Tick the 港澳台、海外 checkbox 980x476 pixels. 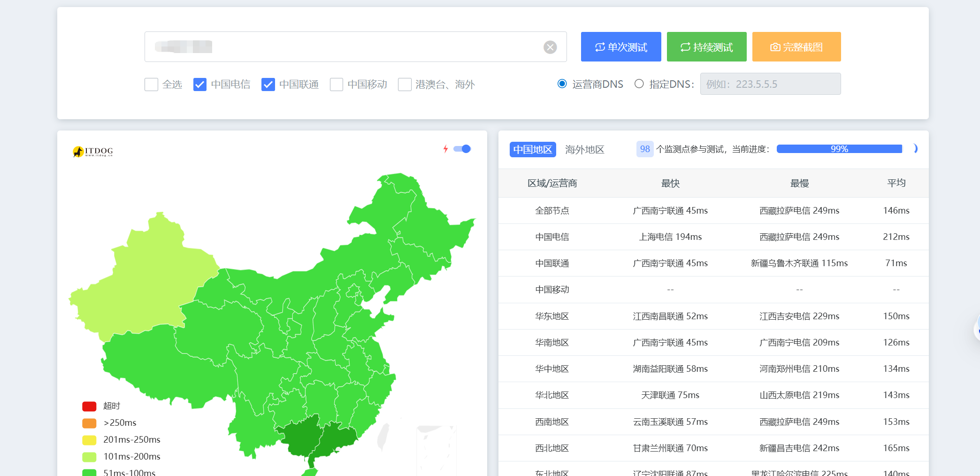coord(405,84)
